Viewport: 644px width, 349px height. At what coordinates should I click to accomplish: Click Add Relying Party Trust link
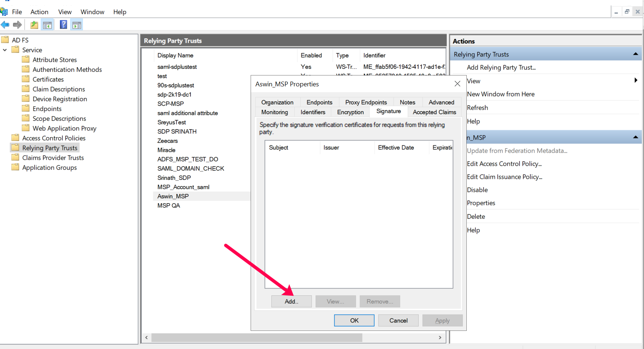click(x=501, y=67)
